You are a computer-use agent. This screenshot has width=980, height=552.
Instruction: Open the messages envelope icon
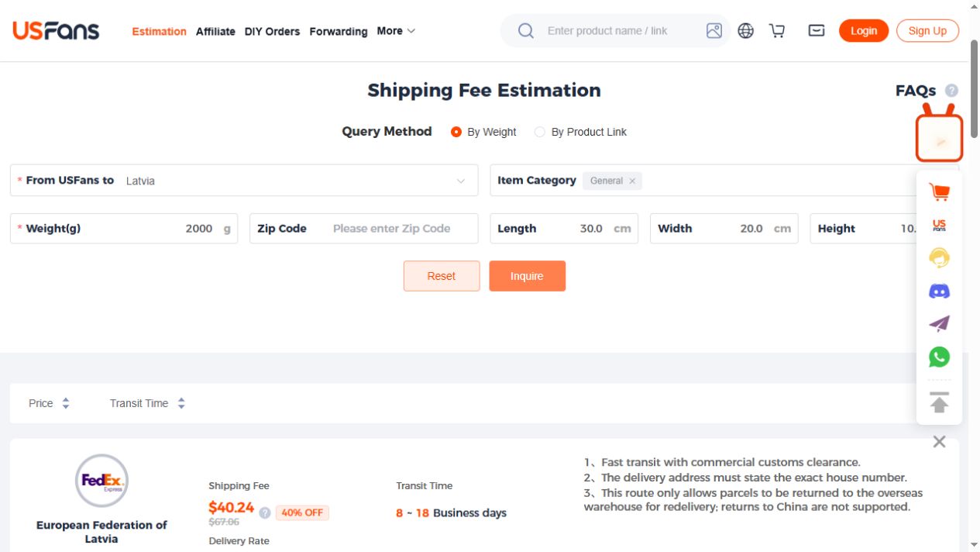[817, 31]
